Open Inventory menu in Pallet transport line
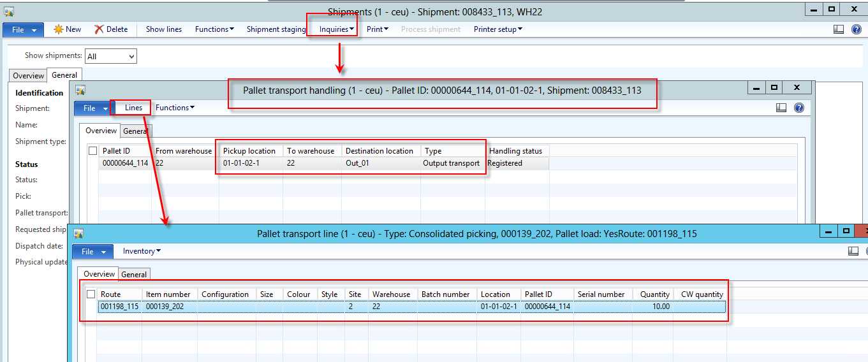The image size is (868, 362). point(142,251)
